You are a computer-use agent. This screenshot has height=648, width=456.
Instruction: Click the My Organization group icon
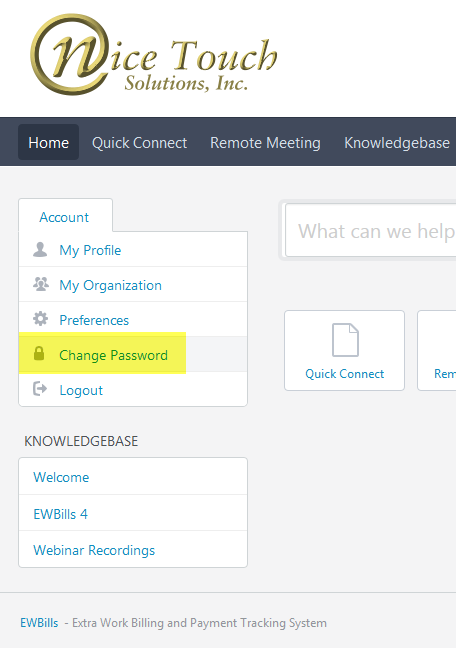pos(41,284)
